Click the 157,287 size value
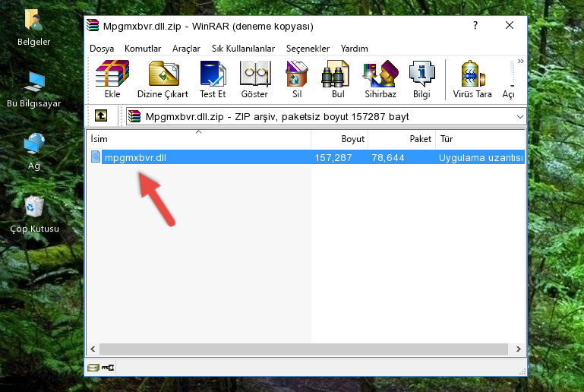This screenshot has width=584, height=392. click(x=333, y=157)
